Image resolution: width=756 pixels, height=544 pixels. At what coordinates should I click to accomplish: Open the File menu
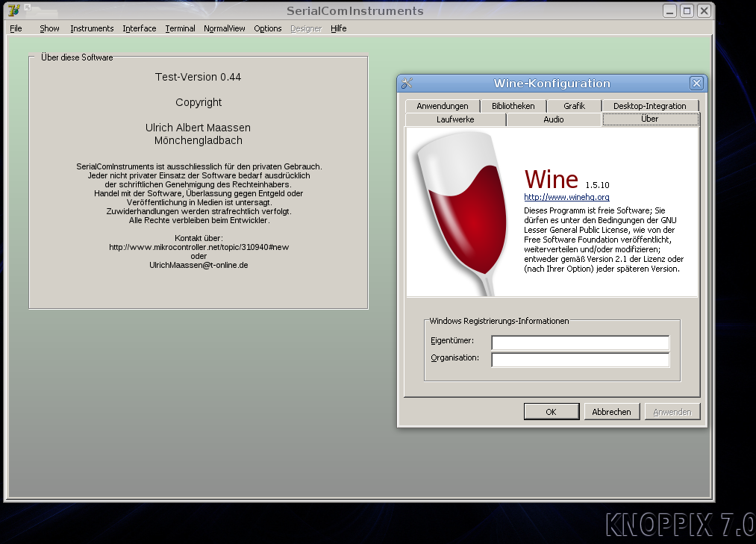point(16,28)
